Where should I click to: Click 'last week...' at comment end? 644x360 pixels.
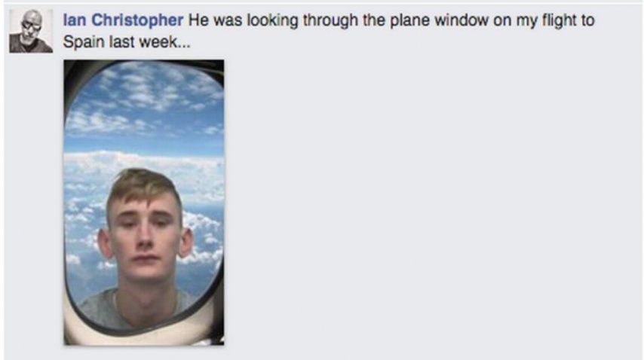coord(149,42)
